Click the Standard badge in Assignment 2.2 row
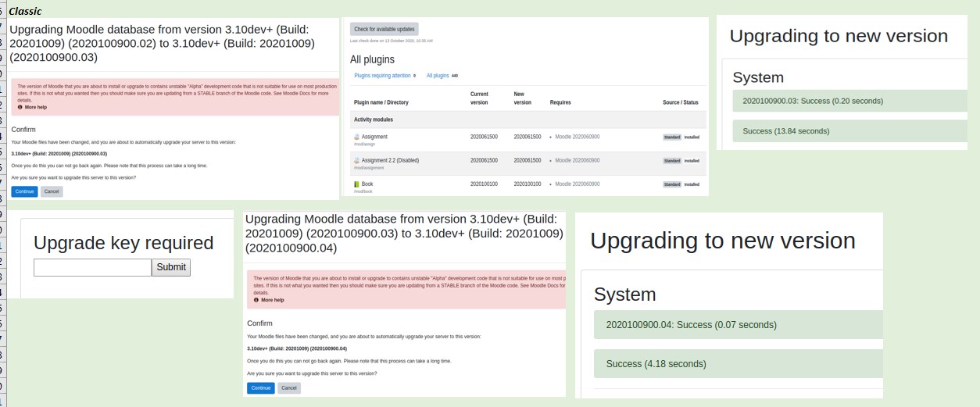Image resolution: width=980 pixels, height=407 pixels. coord(672,161)
